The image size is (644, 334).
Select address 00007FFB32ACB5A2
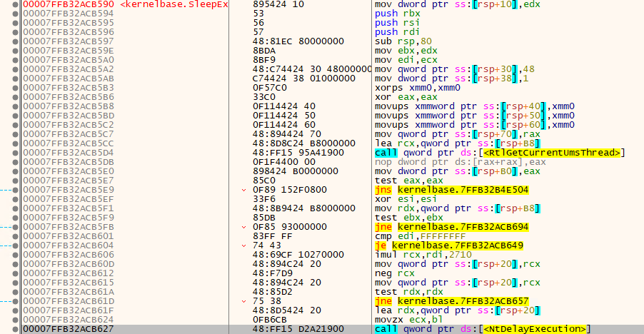[69, 69]
